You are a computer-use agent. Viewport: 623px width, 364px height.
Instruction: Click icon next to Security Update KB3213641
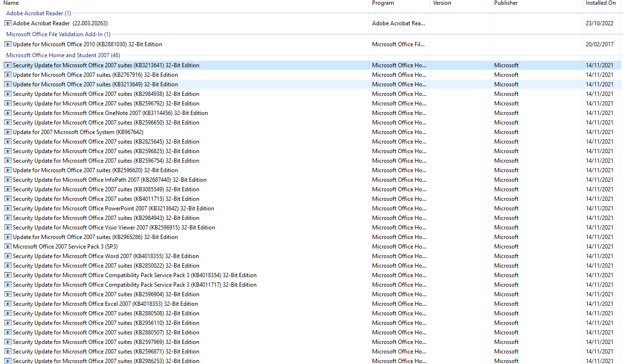[x=8, y=65]
